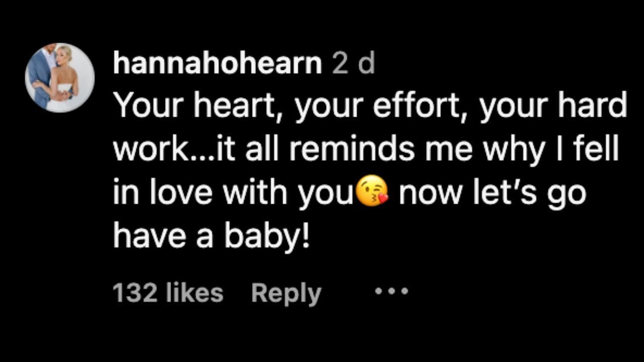The image size is (644, 362).
Task: Click the kissing face emoji
Action: (372, 194)
